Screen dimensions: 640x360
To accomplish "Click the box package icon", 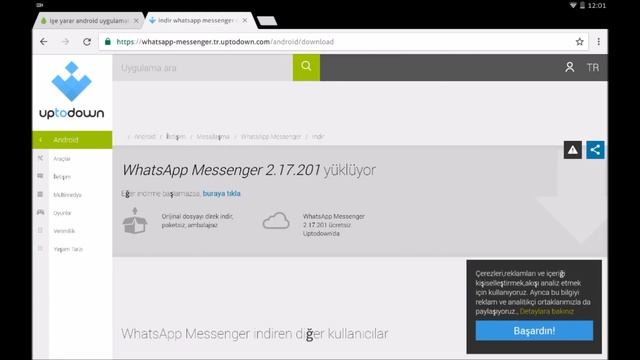I will (x=135, y=221).
